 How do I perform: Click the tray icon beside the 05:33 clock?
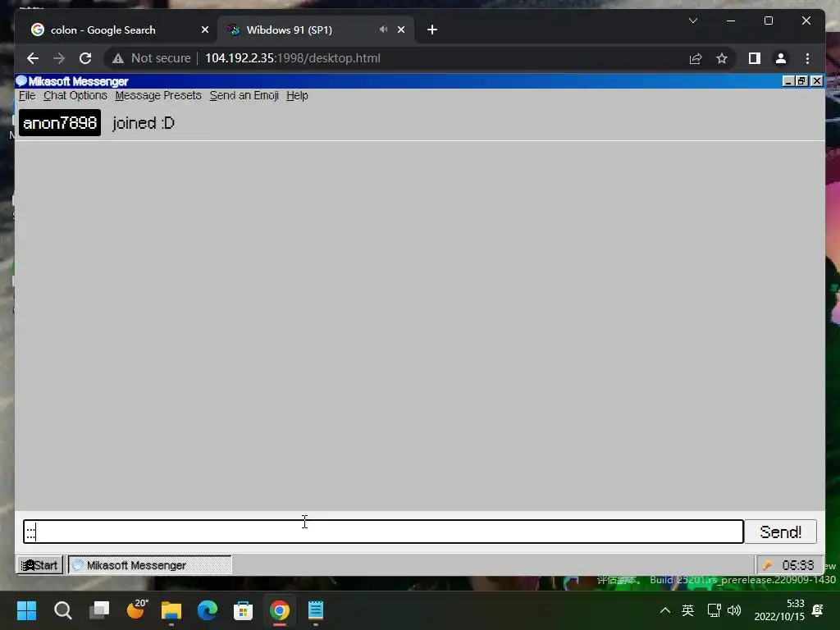point(768,565)
